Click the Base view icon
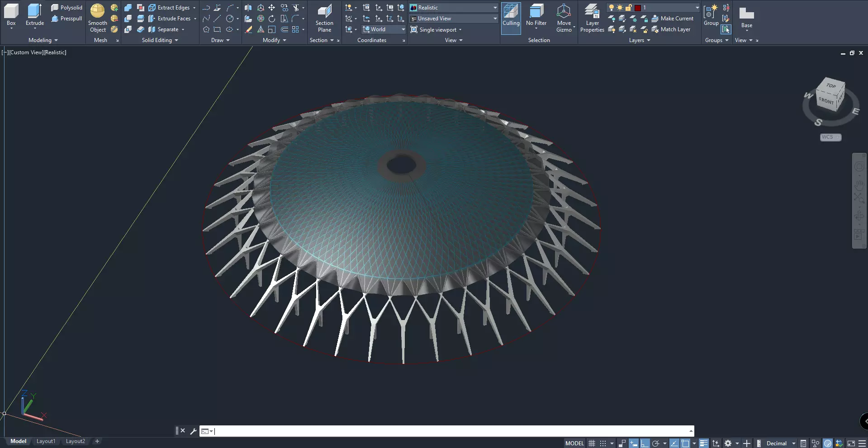 click(x=747, y=17)
